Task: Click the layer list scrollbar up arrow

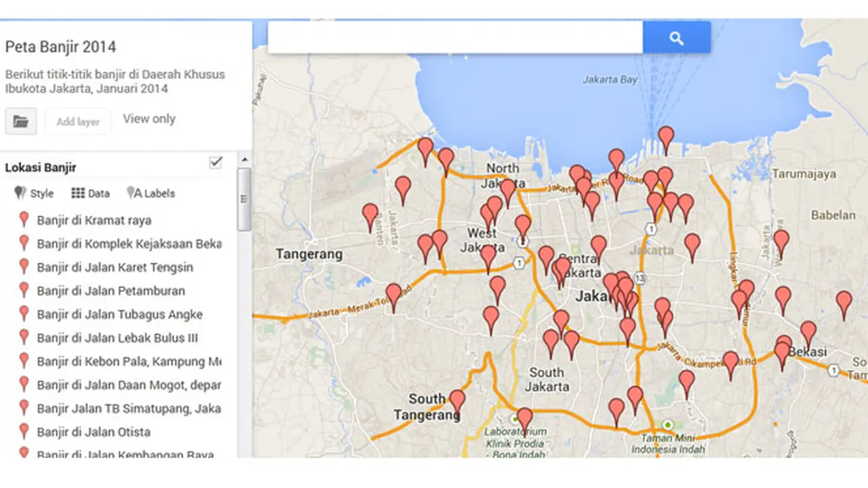Action: click(x=244, y=160)
